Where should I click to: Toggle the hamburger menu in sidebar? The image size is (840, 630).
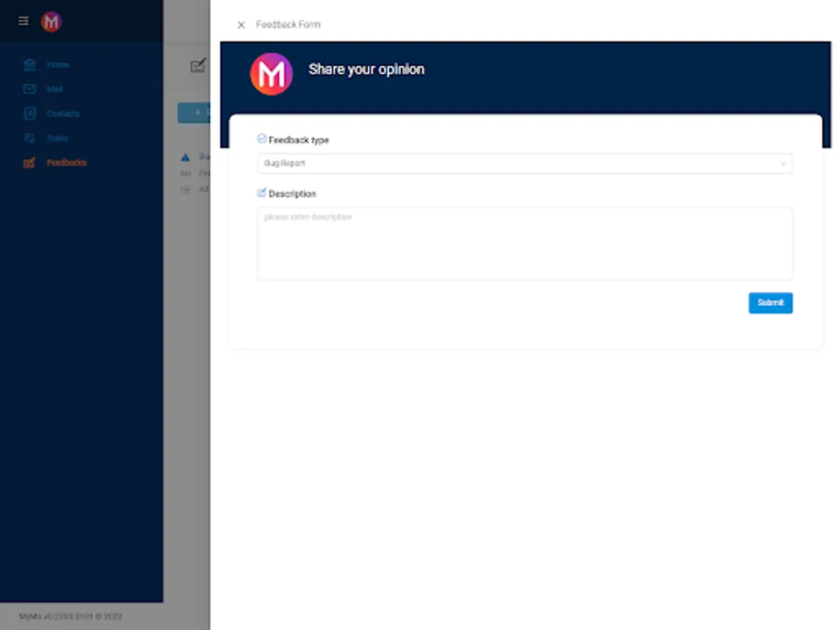tap(23, 21)
